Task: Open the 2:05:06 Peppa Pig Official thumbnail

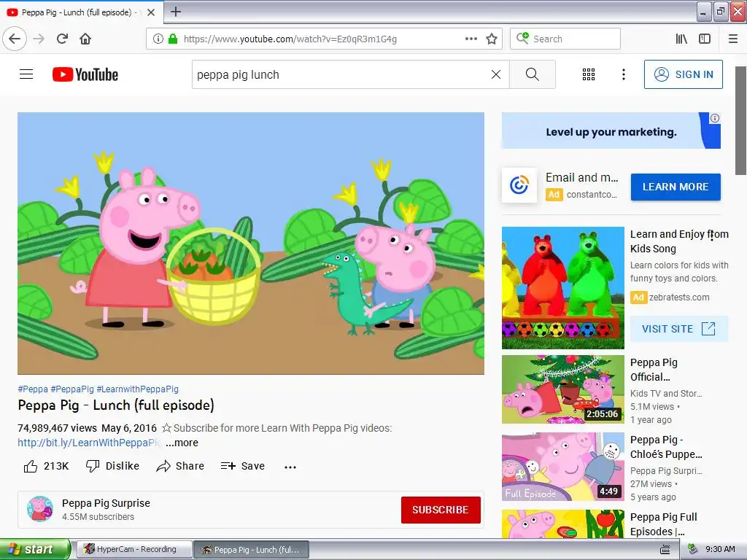Action: point(562,389)
